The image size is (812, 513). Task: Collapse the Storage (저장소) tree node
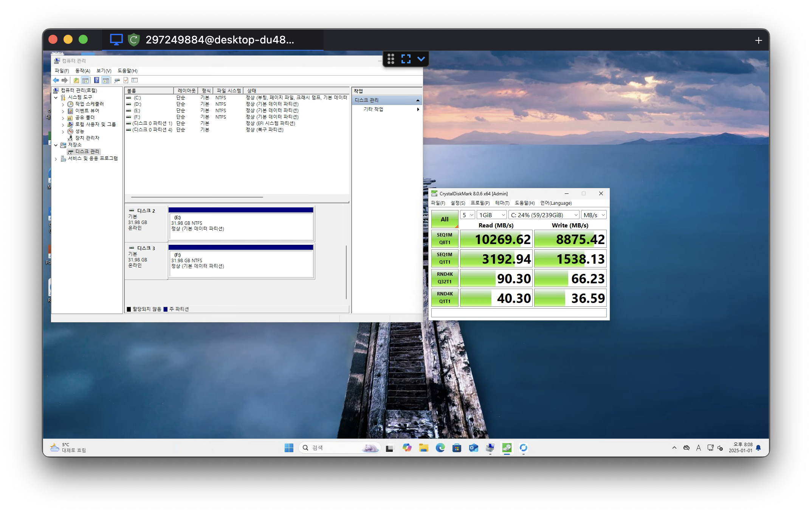(x=56, y=145)
